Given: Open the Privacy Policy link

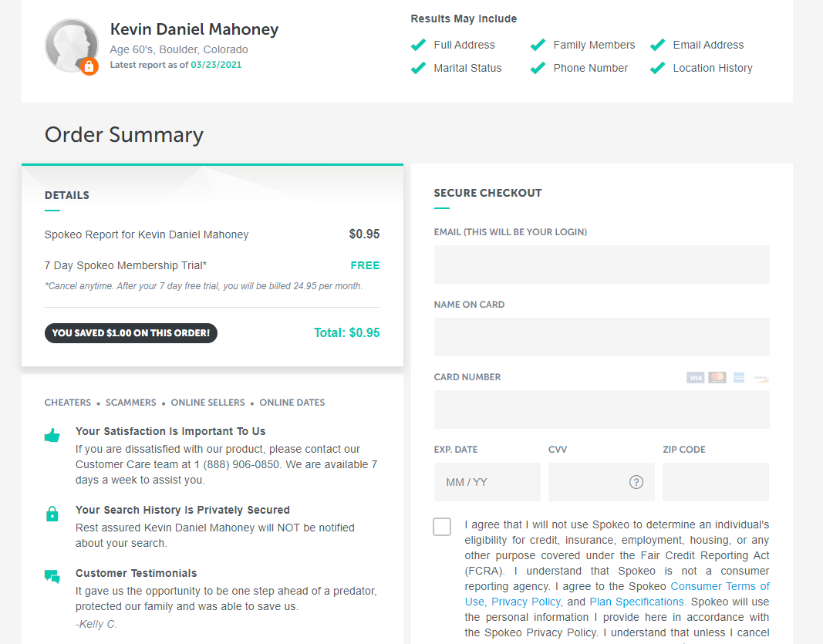Looking at the screenshot, I should pos(526,602).
